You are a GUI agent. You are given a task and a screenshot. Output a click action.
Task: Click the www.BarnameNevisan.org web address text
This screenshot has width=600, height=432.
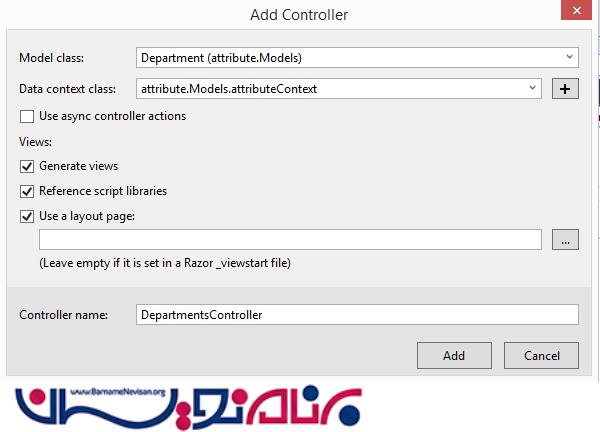(x=118, y=392)
